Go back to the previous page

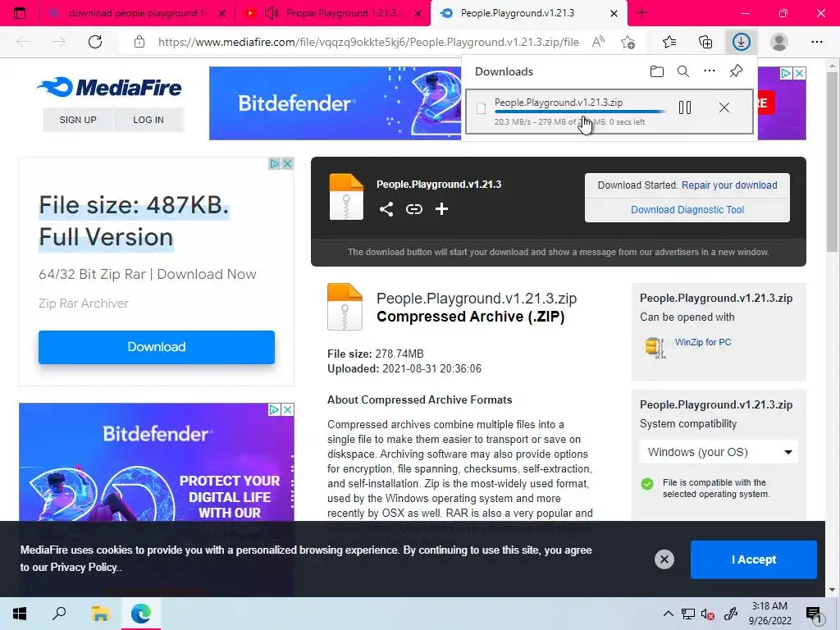click(23, 42)
